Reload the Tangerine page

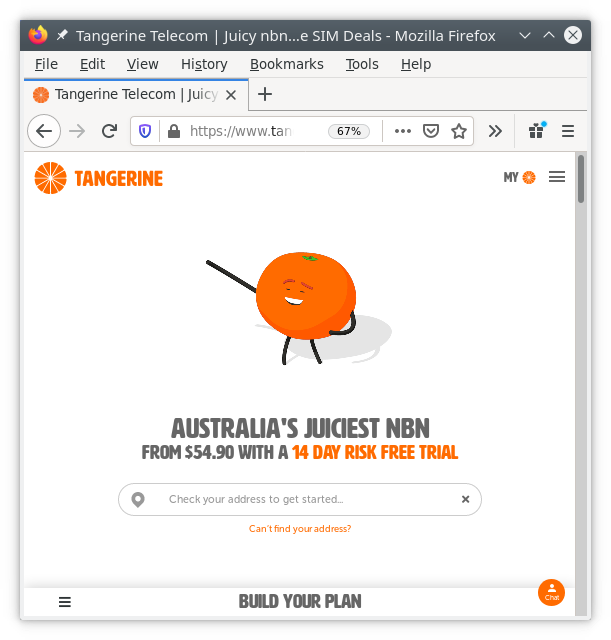(109, 131)
